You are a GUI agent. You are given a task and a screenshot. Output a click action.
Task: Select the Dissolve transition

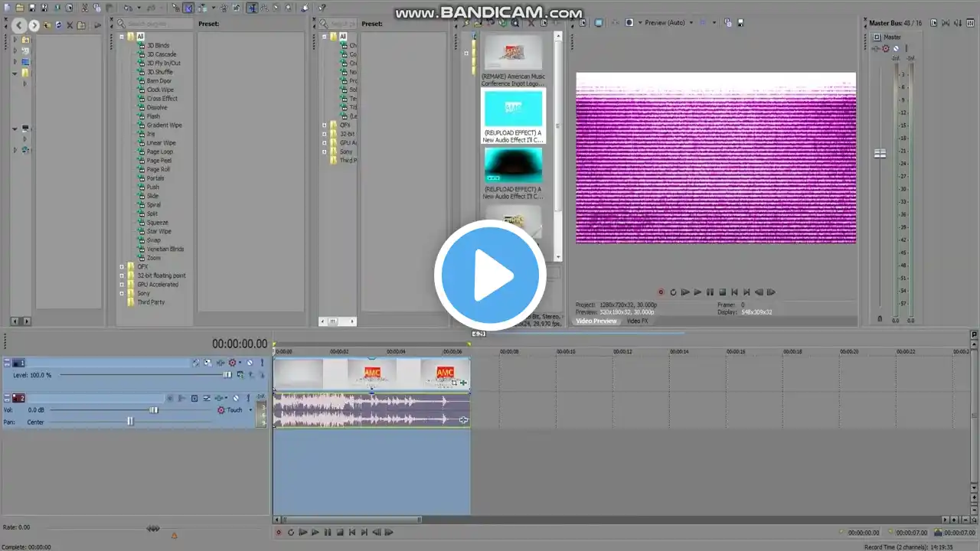tap(157, 107)
